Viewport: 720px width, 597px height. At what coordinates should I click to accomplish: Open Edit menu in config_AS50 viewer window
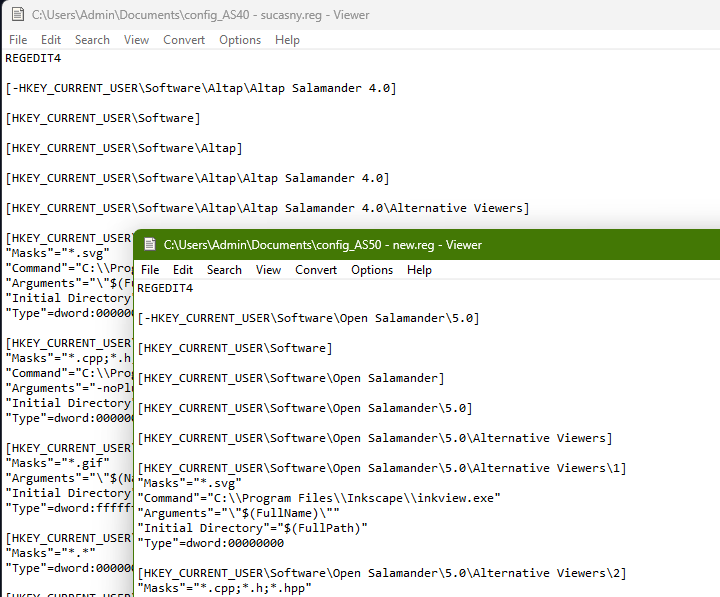(183, 270)
